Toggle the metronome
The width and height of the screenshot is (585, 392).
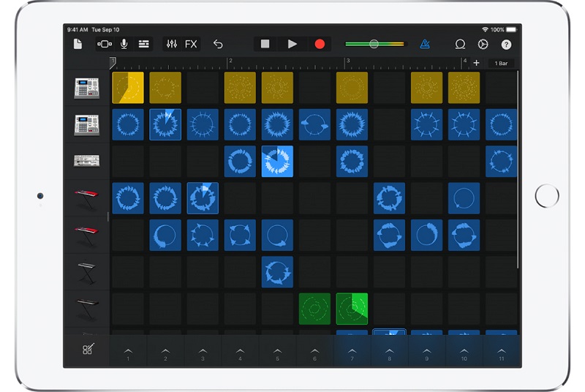click(425, 44)
